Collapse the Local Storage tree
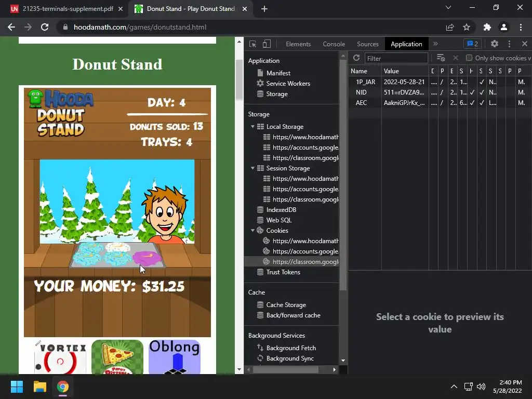532x399 pixels. click(x=252, y=127)
